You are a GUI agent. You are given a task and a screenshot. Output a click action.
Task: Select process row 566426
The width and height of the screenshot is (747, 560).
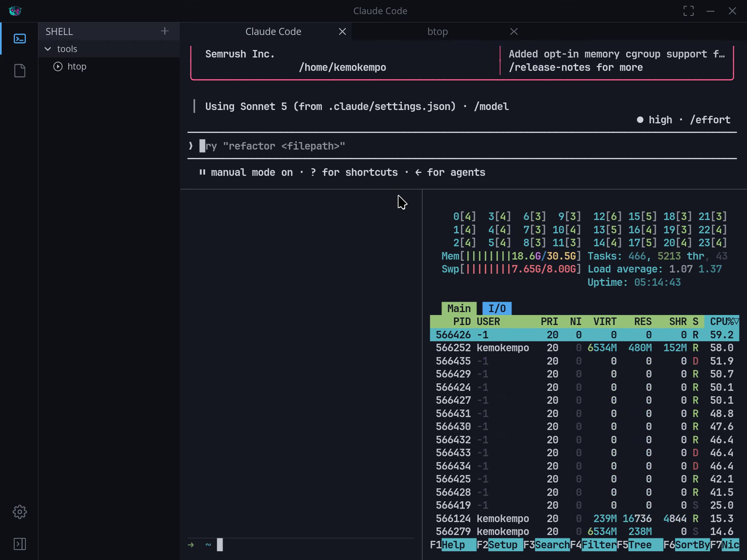point(584,335)
